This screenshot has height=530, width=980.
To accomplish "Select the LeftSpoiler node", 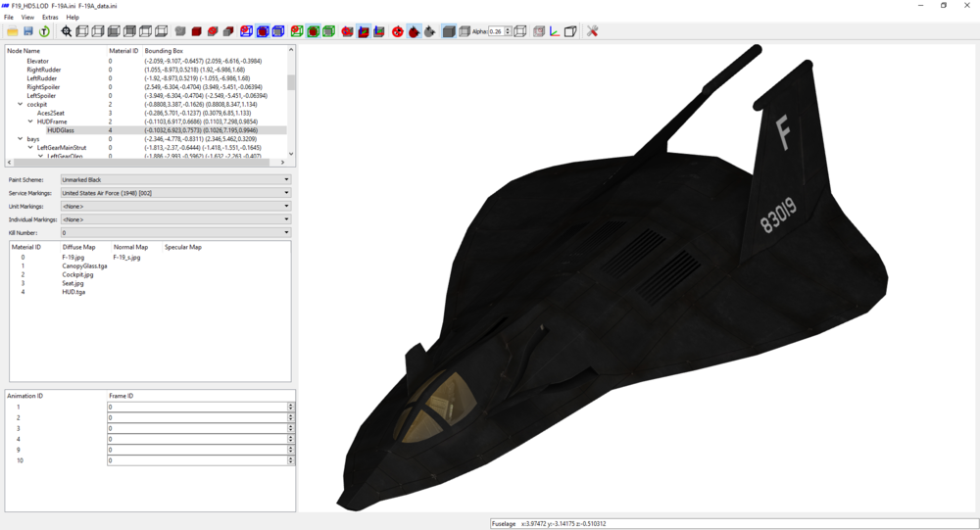I will pos(41,96).
